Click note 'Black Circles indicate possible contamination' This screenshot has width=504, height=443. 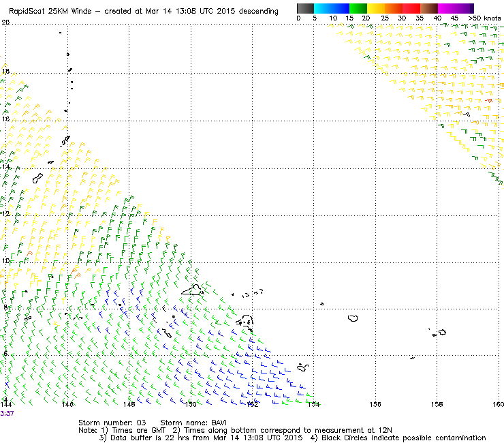tap(404, 438)
